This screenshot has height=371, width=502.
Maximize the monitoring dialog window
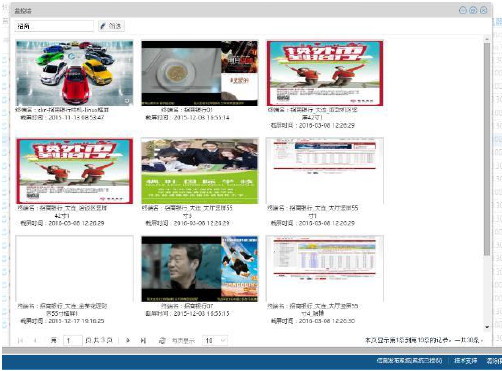click(473, 10)
